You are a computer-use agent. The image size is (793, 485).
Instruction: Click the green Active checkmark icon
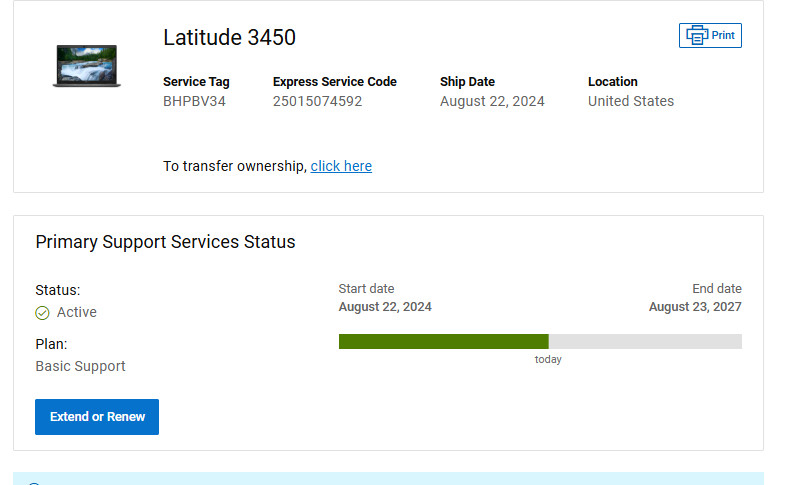(42, 313)
